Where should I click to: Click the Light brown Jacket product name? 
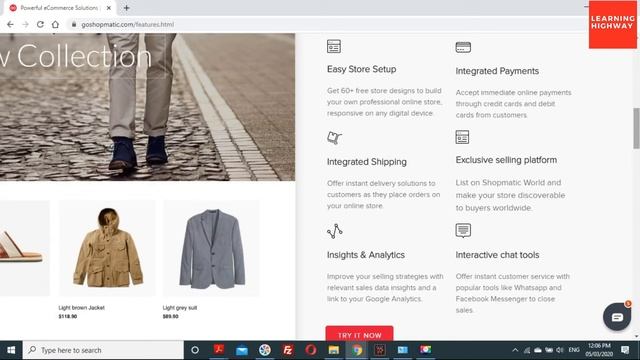pos(82,308)
